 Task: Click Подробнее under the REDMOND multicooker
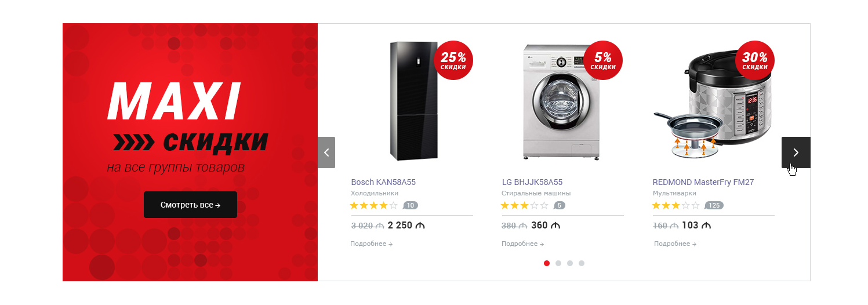[675, 244]
